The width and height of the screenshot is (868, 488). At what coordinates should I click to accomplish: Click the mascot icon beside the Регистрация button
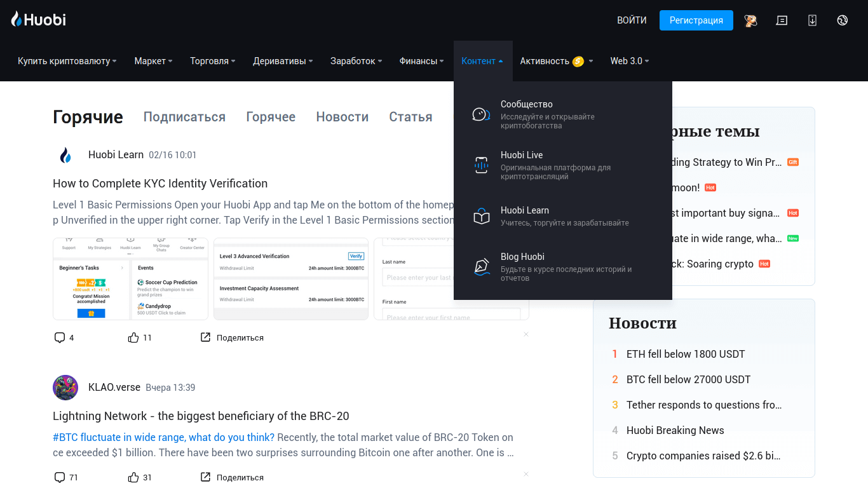click(x=751, y=20)
